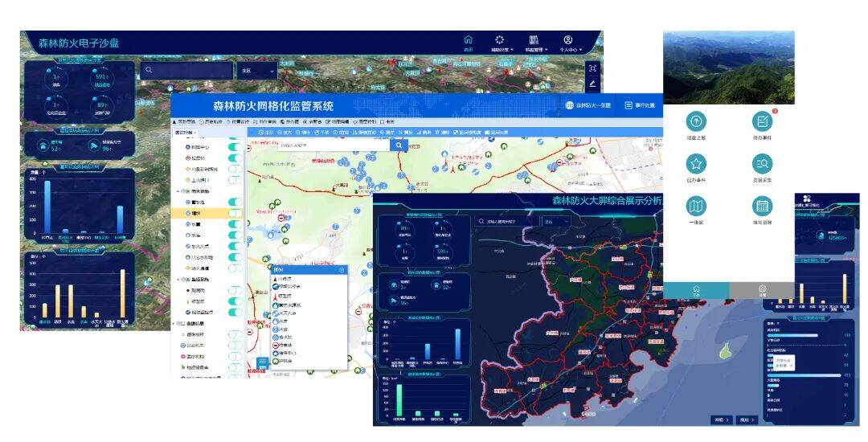Click the grid map search input field
The height and width of the screenshot is (442, 868).
click(x=334, y=145)
